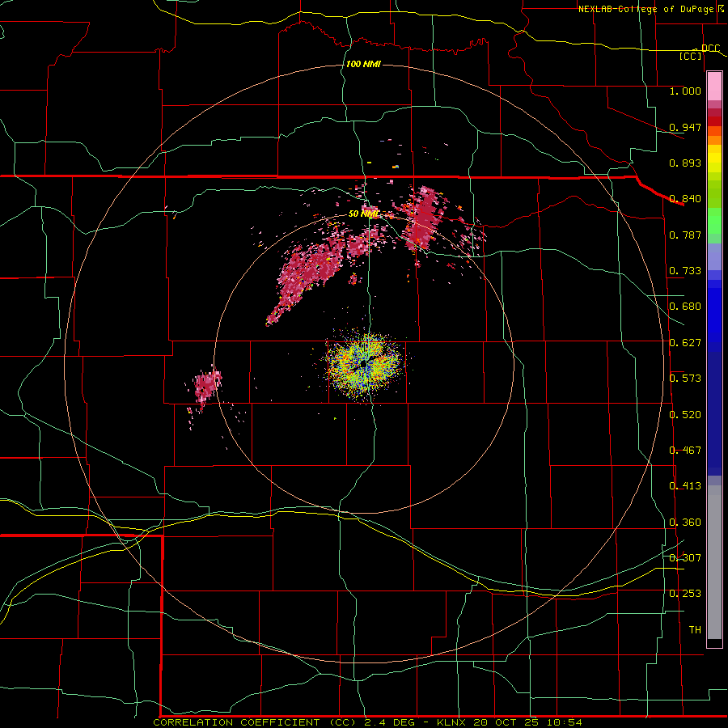Click the TH legend label
This screenshot has width=728, height=728.
coord(695,630)
